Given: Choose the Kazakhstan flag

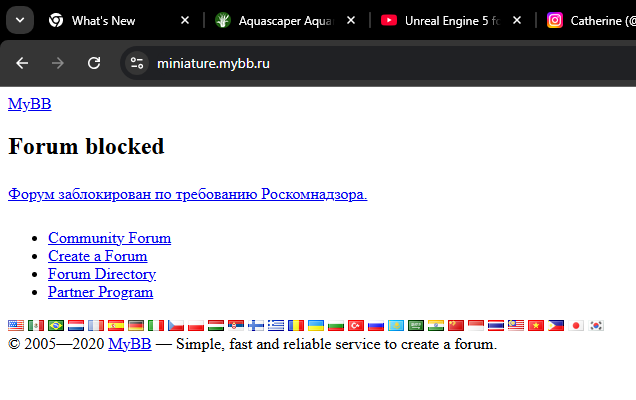Looking at the screenshot, I should pos(395,325).
